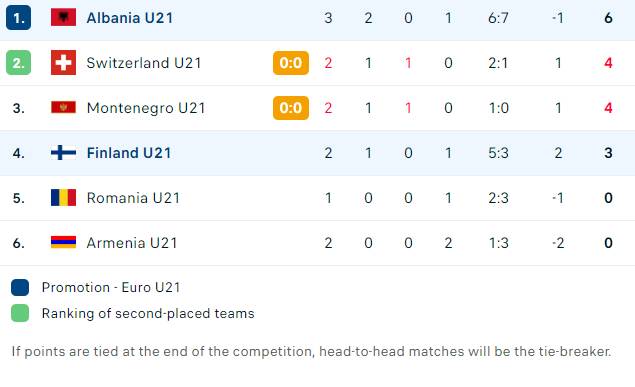Open the Finland U21 team page
Viewport: 635px width, 387px height.
[129, 153]
